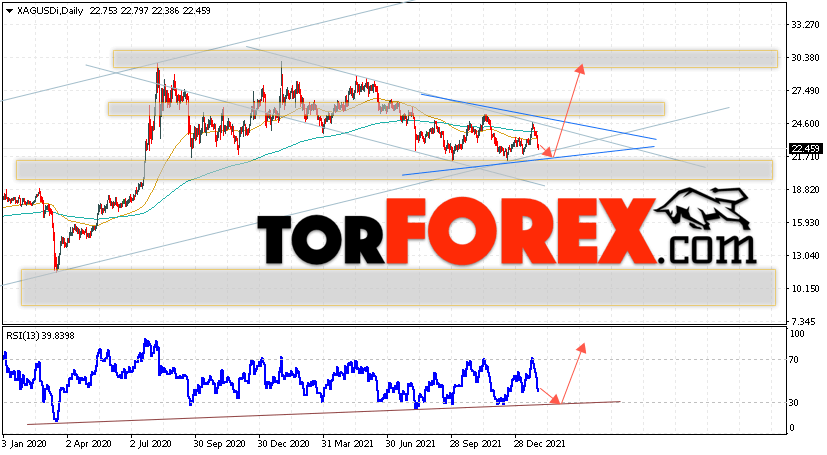Click the triangle arrow before XAGUSDi
The width and height of the screenshot is (827, 455).
point(9,11)
